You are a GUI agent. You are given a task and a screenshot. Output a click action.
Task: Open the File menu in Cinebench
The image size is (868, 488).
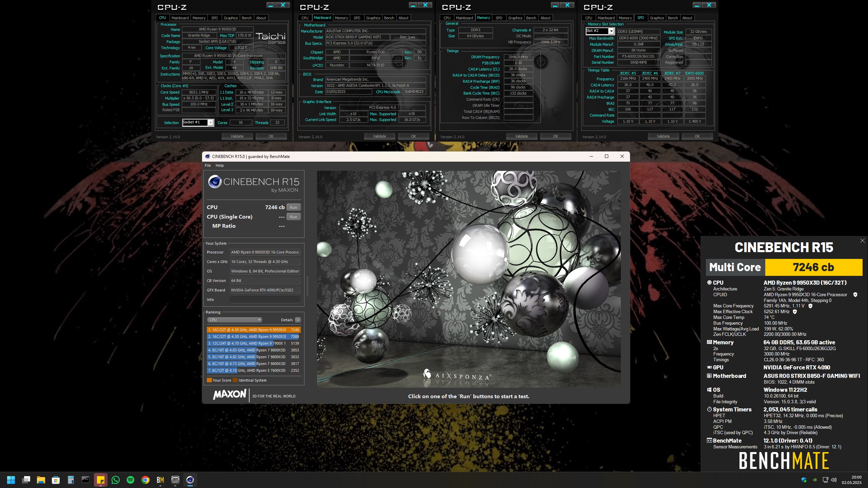coord(208,165)
